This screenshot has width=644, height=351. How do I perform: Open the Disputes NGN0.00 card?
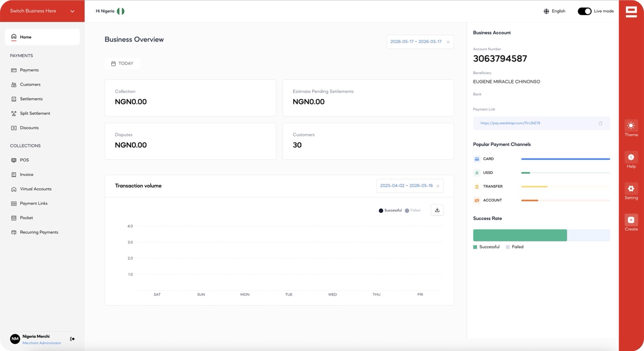point(191,141)
